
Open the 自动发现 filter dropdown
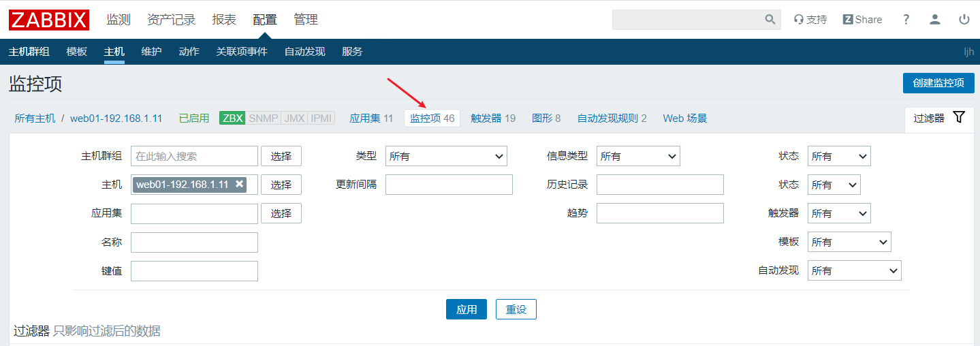855,270
